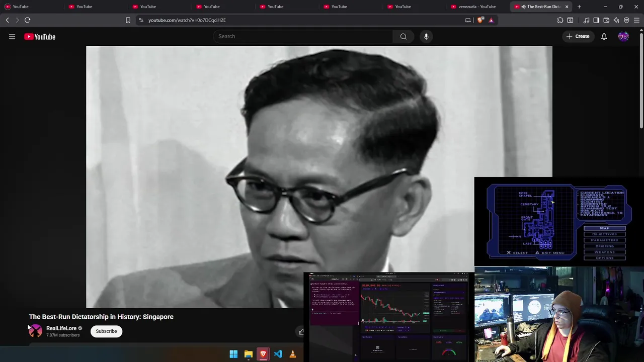Go forward with the browser forward arrow

tap(17, 20)
